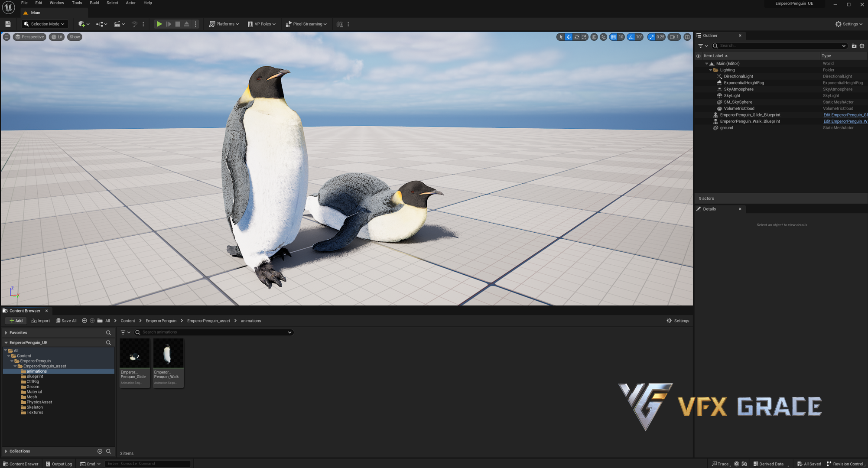Click Import button in Content Browser
Viewport: 868px width, 468px height.
point(41,321)
